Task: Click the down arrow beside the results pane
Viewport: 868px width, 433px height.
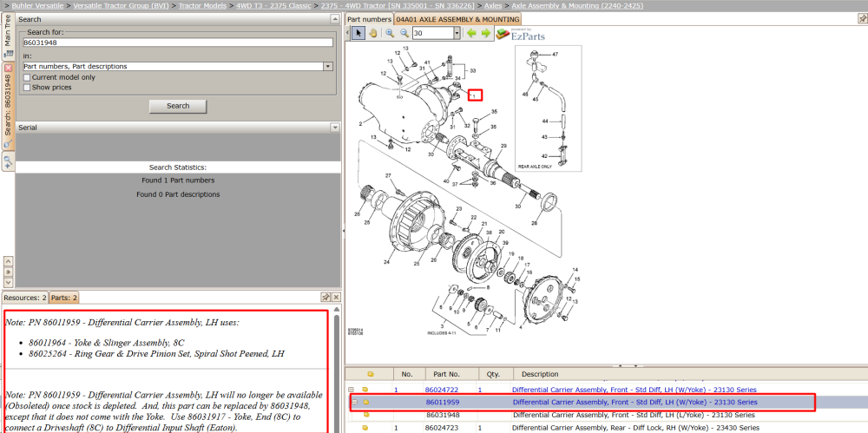Action: point(8,282)
